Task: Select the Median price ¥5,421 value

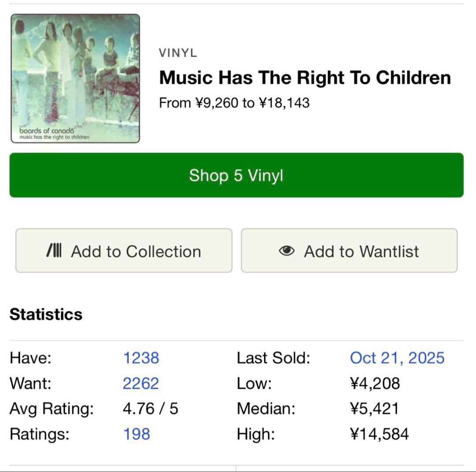Action: coord(375,408)
